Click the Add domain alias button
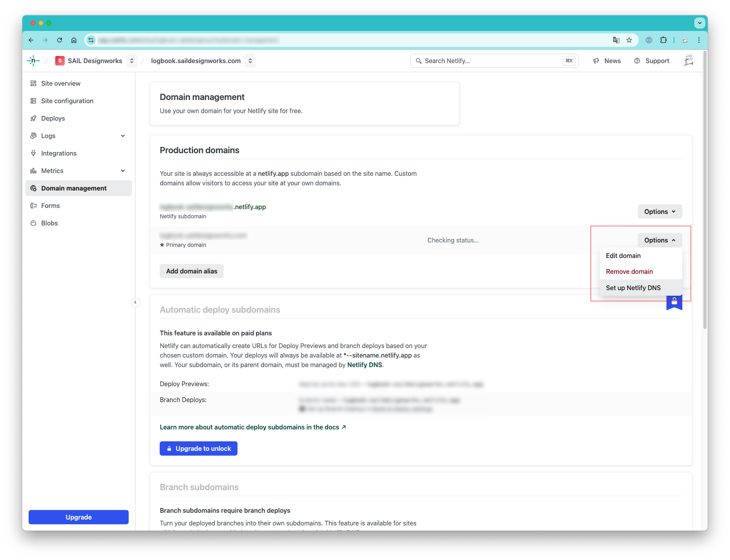Image resolution: width=730 pixels, height=560 pixels. [x=191, y=271]
